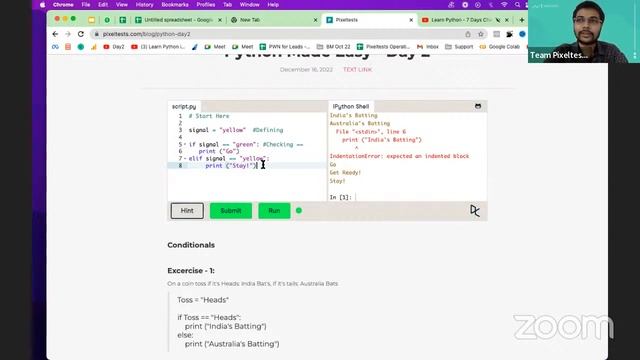Open the Window menu

(x=249, y=5)
